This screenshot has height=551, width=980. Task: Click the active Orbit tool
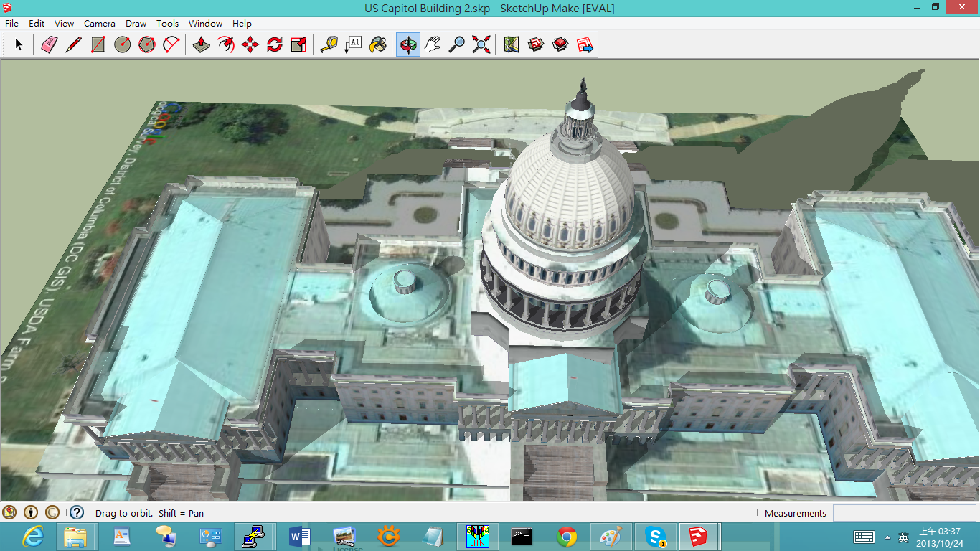[x=408, y=44]
